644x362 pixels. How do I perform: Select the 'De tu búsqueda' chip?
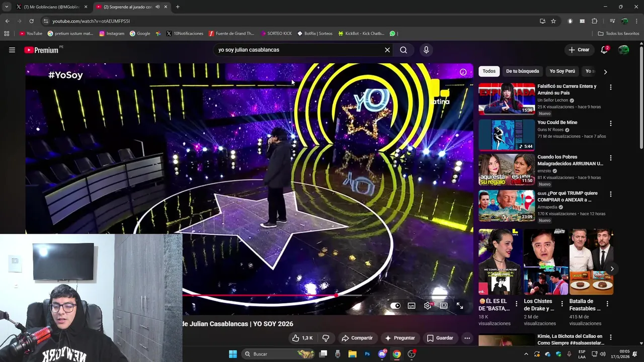click(522, 71)
